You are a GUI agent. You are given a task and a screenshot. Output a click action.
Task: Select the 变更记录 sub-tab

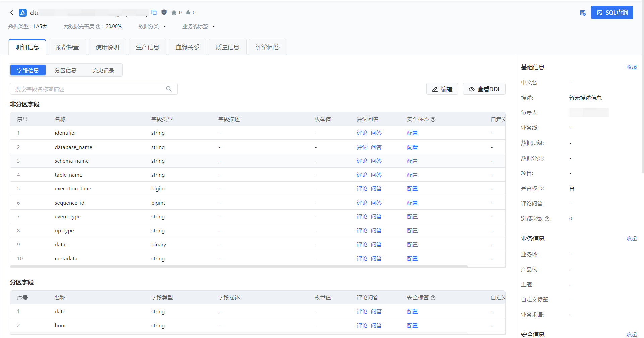pos(103,70)
